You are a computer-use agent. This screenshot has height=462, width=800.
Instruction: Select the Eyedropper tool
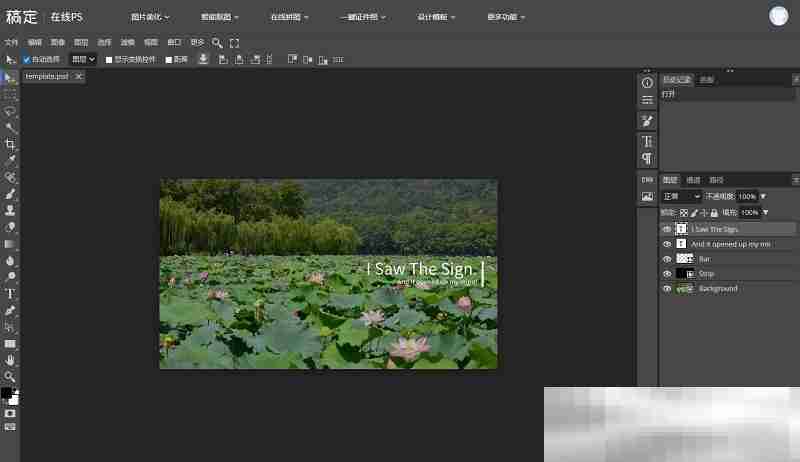(9, 161)
